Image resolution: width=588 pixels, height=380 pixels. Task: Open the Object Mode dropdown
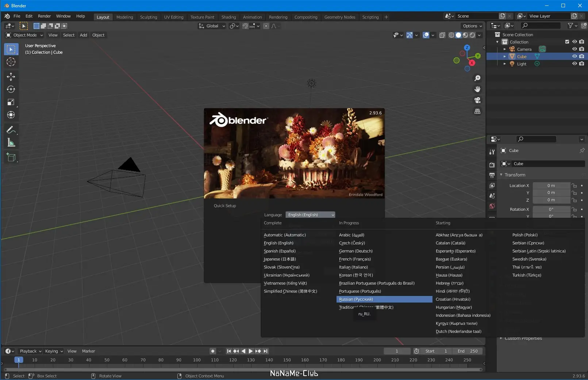click(25, 35)
